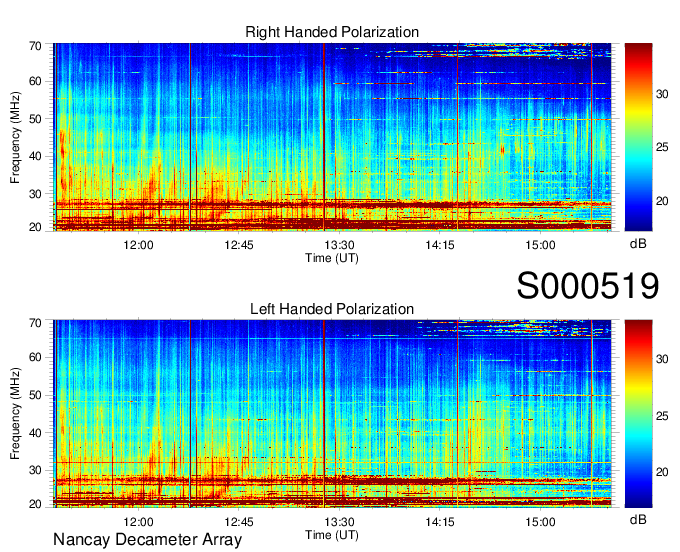Select the "S000519" identifier label
The height and width of the screenshot is (552, 680).
(x=588, y=286)
